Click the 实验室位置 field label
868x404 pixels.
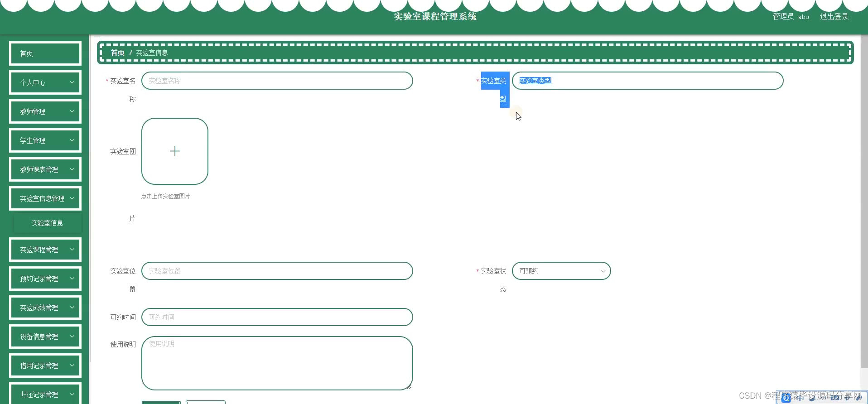123,280
